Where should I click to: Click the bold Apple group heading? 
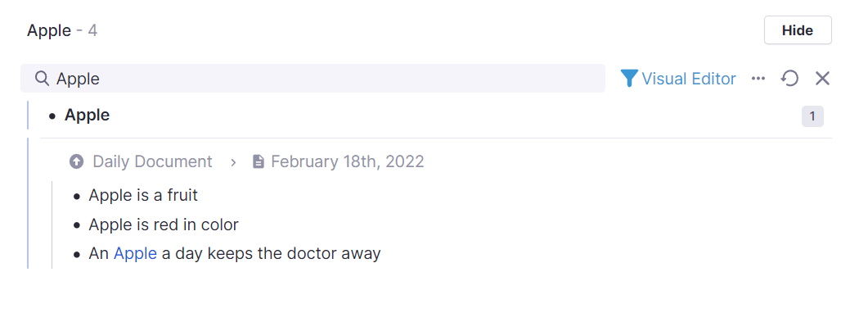tap(87, 116)
